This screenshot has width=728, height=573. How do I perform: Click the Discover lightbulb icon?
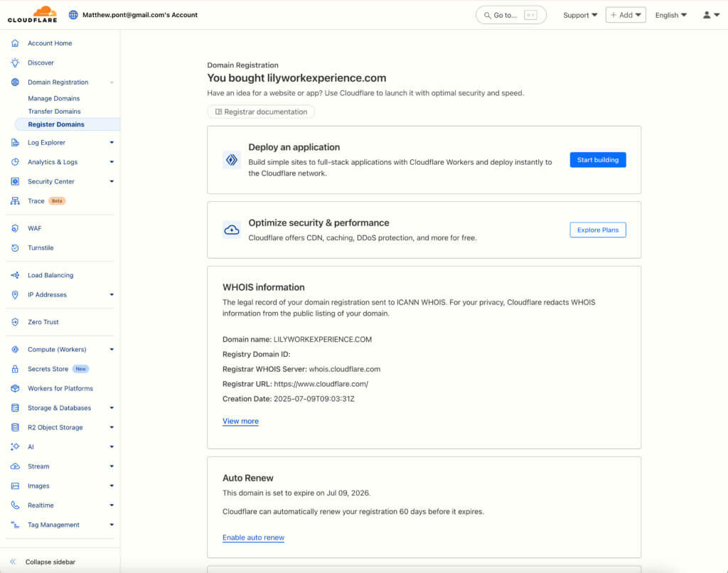tap(15, 63)
